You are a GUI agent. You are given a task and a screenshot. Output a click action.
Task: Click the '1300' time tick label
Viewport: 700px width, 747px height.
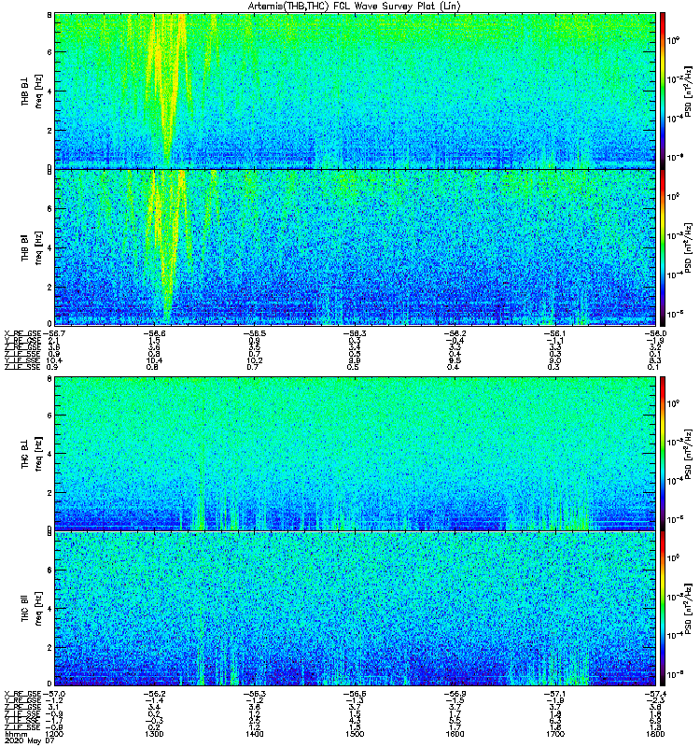click(x=154, y=734)
